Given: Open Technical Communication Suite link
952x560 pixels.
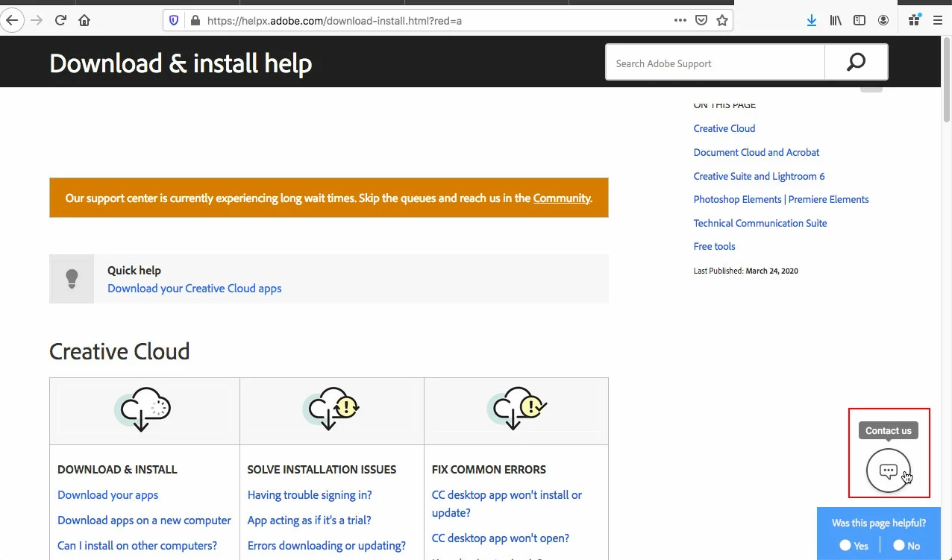Looking at the screenshot, I should coord(760,223).
